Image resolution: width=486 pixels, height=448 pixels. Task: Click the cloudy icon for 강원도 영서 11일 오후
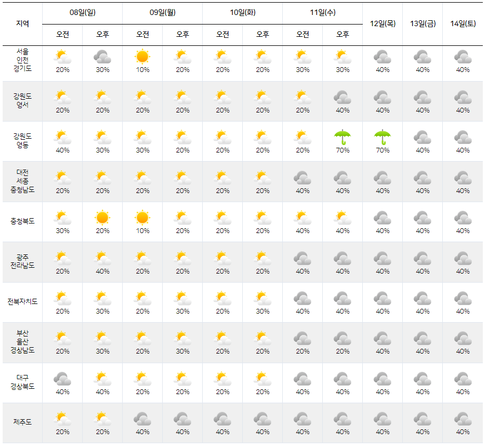point(342,97)
